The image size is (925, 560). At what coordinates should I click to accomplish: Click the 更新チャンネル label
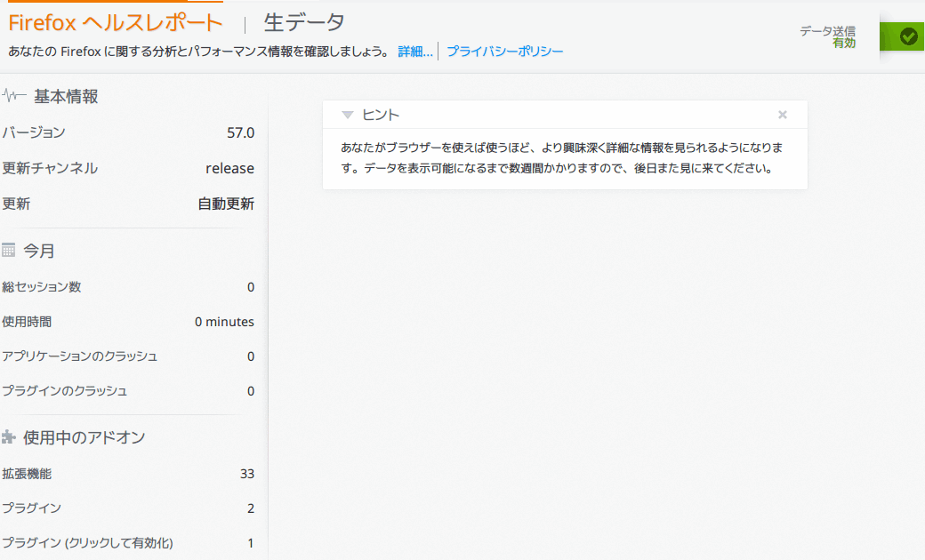coord(50,168)
